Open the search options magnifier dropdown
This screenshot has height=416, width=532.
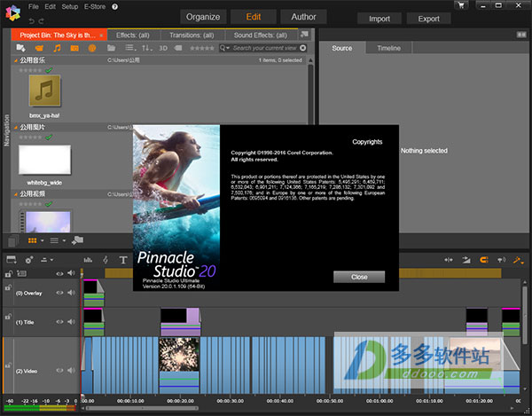[224, 48]
